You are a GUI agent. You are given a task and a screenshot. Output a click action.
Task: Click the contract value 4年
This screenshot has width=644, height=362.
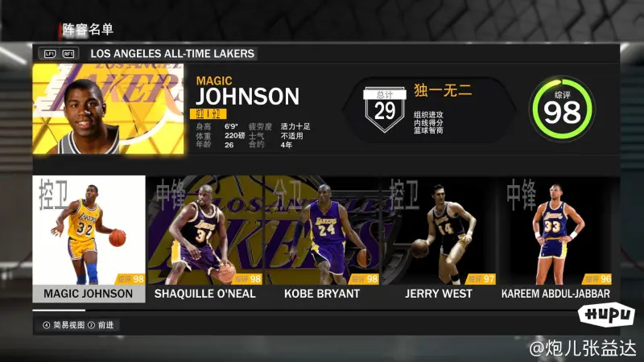(x=287, y=145)
